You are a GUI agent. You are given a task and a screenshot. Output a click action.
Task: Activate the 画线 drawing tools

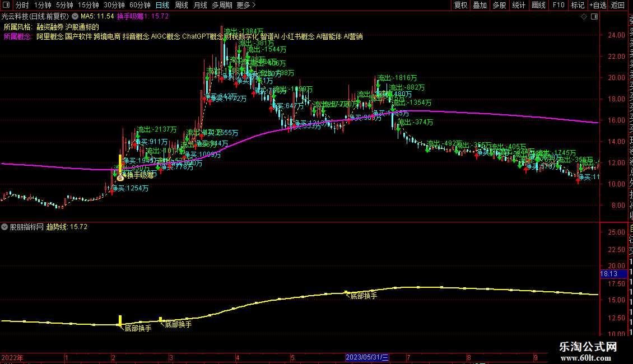pyautogui.click(x=538, y=5)
